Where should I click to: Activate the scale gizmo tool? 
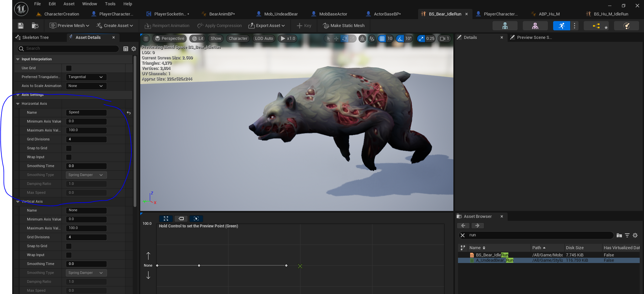point(352,39)
